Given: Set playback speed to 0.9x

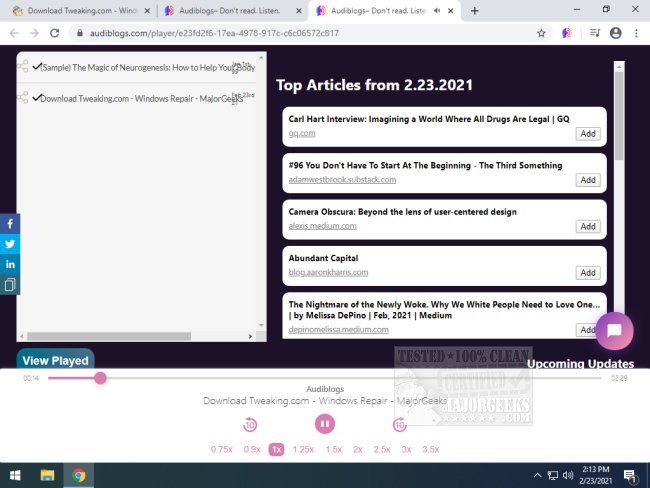Looking at the screenshot, I should tap(252, 449).
